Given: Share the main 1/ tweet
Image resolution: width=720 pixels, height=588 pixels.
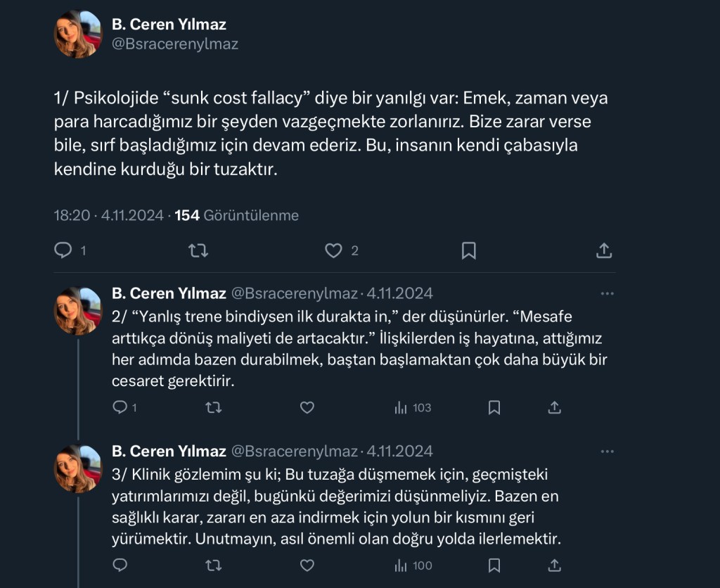Looking at the screenshot, I should pos(603,250).
